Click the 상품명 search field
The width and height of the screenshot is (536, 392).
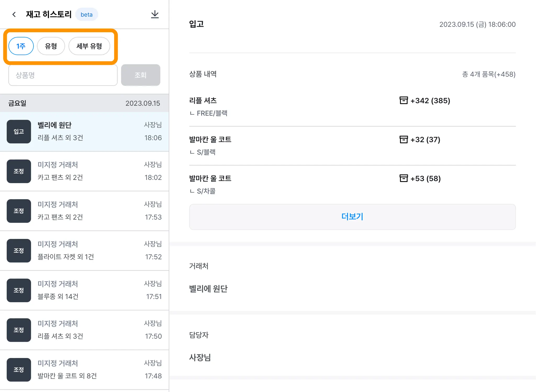click(63, 75)
